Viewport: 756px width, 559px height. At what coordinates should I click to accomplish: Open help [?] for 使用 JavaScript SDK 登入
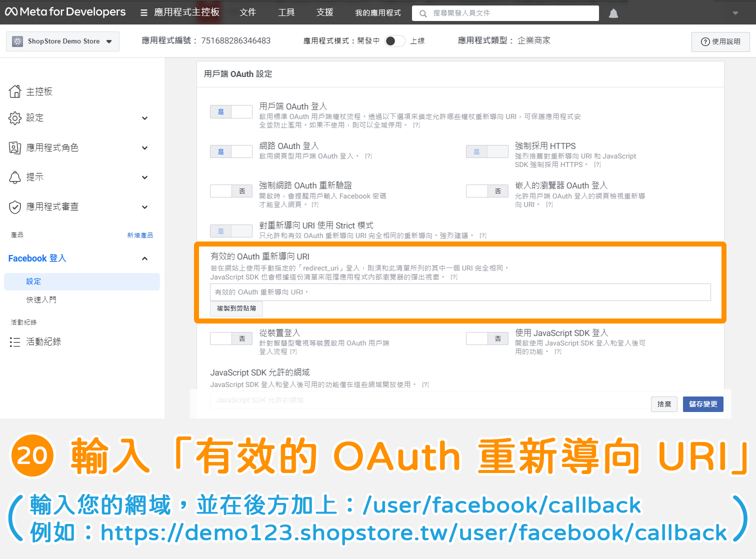click(x=558, y=351)
